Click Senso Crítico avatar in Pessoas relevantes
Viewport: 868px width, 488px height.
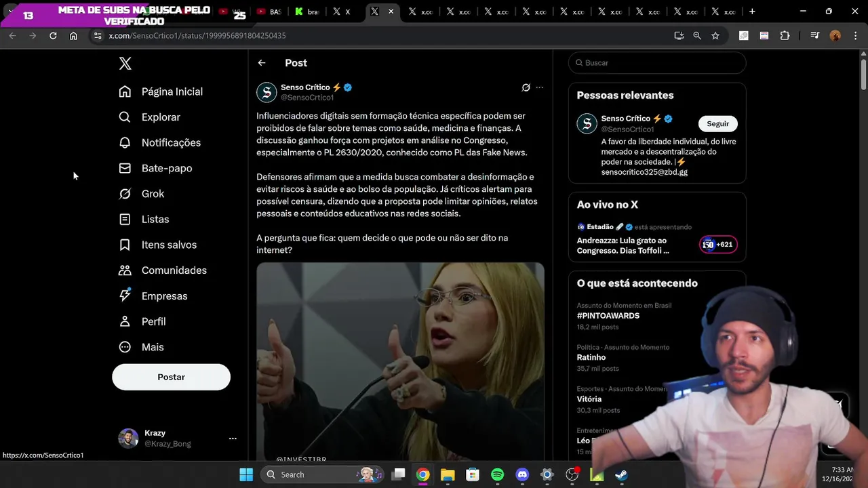click(x=587, y=123)
